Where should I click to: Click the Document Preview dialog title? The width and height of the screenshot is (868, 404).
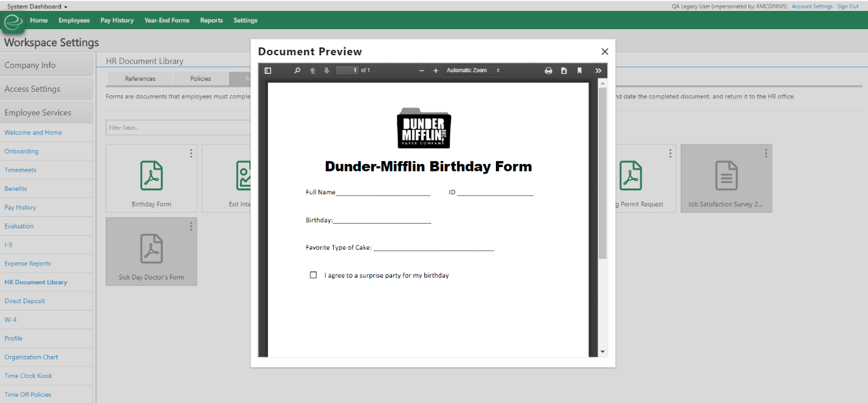[x=310, y=52]
